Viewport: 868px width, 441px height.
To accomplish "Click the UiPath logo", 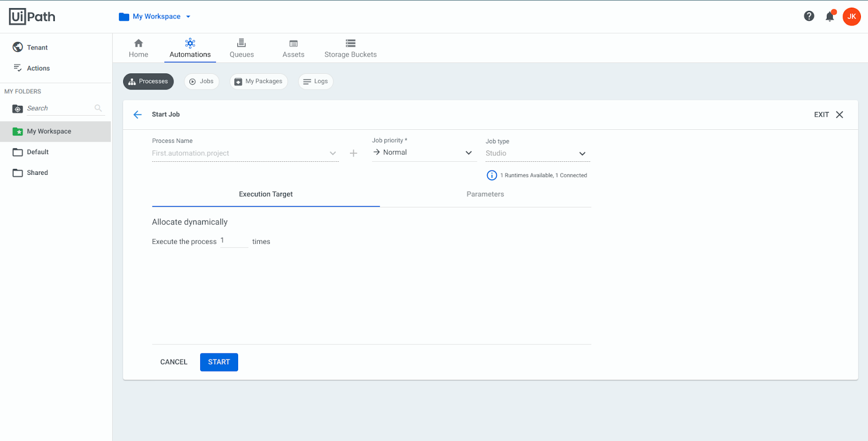I will point(32,17).
